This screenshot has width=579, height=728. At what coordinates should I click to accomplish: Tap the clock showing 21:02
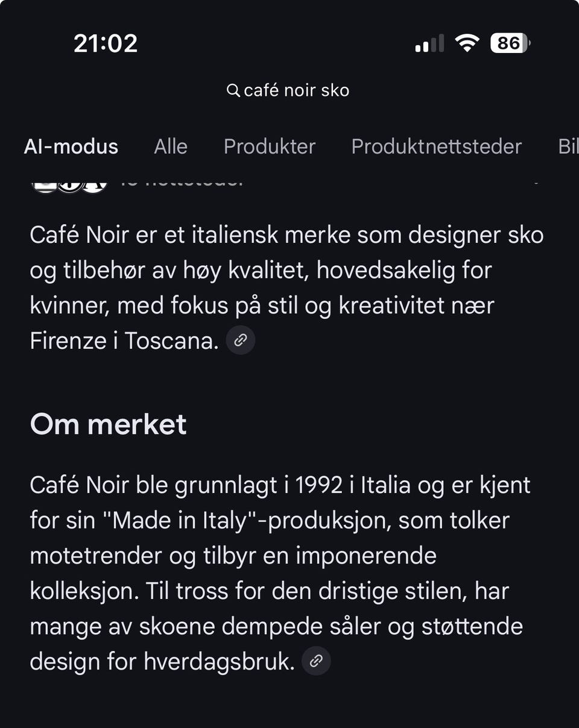coord(106,42)
